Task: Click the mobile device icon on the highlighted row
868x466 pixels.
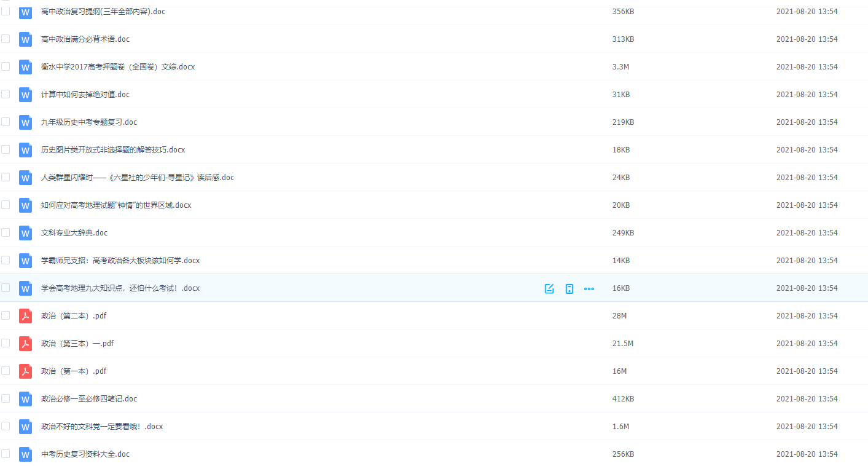Action: [569, 288]
